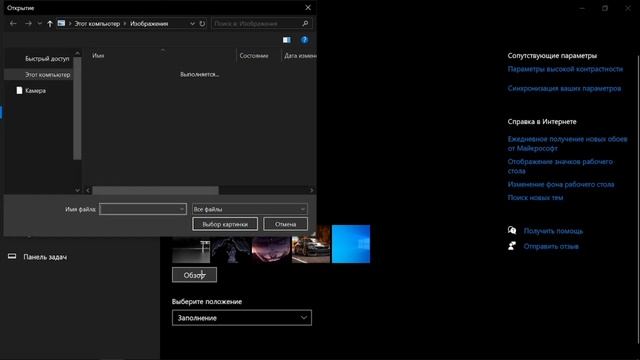
Task: Open 'Панель задач' in Settings sidebar
Action: pos(45,257)
